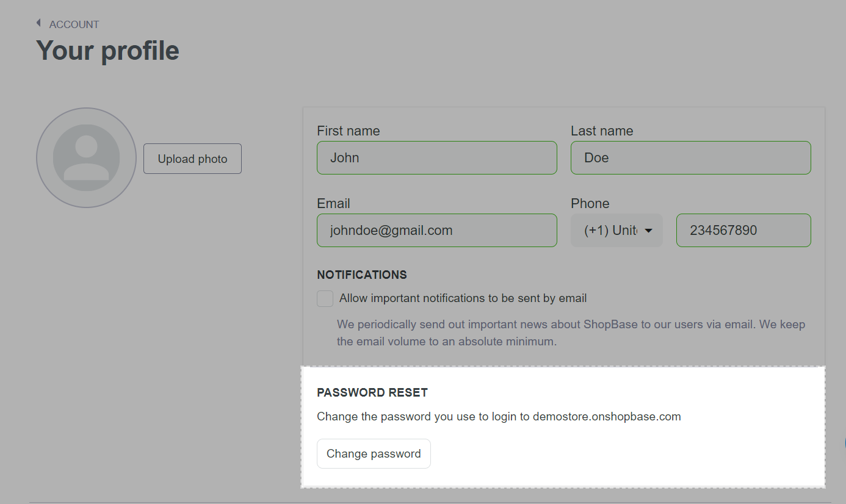Click the ShopBase email notifications description text
Screen dimensions: 846x504
tap(571, 333)
